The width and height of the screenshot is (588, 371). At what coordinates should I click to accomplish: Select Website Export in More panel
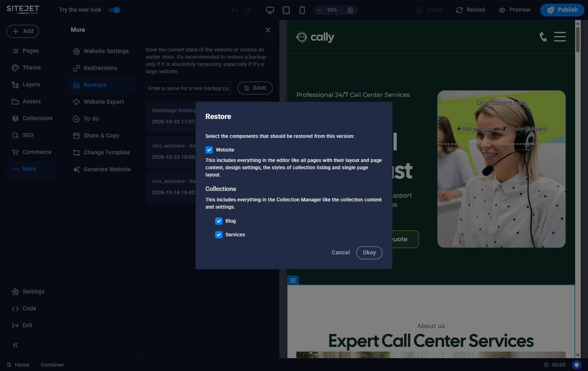click(102, 102)
